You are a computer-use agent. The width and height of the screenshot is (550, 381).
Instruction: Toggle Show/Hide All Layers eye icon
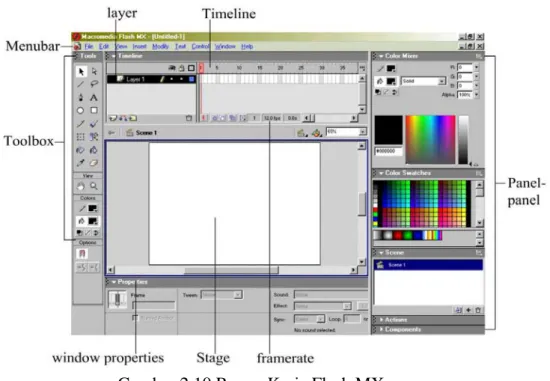tap(172, 68)
